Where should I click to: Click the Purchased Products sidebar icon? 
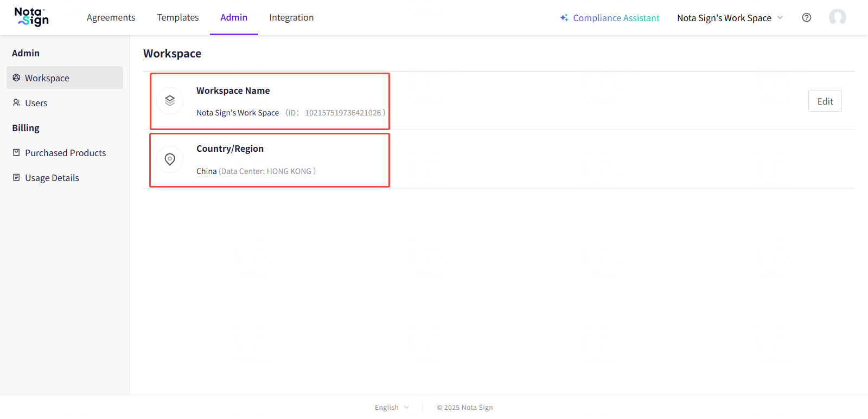click(x=16, y=152)
